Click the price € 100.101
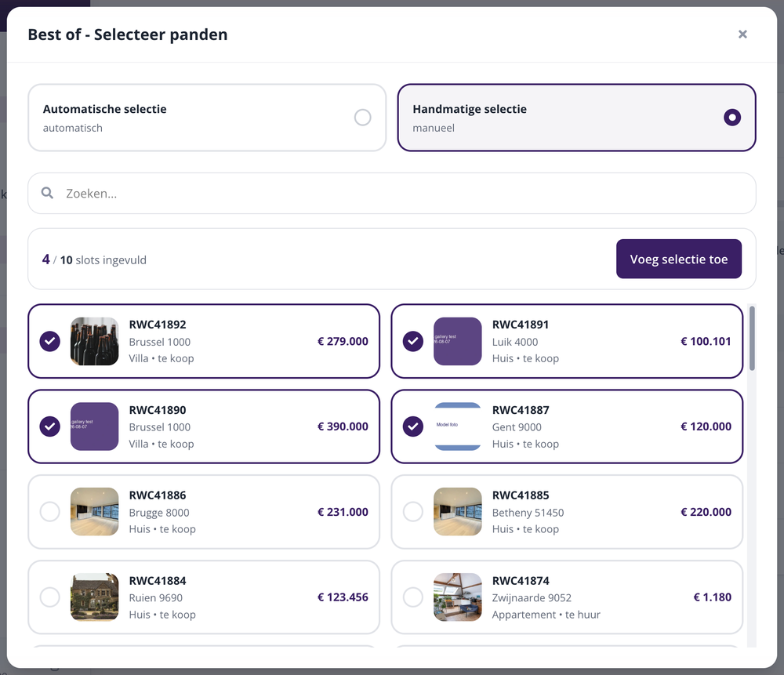Image resolution: width=784 pixels, height=675 pixels. [706, 341]
